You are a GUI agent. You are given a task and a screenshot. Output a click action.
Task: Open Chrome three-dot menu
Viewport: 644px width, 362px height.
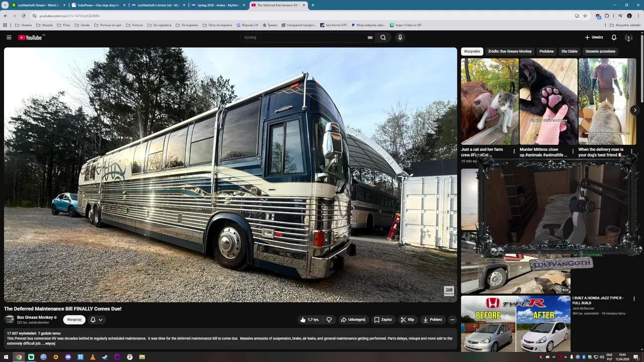pos(638,16)
